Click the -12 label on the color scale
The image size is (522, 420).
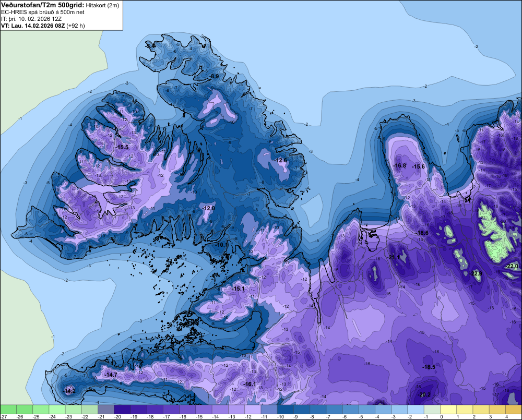point(248,417)
